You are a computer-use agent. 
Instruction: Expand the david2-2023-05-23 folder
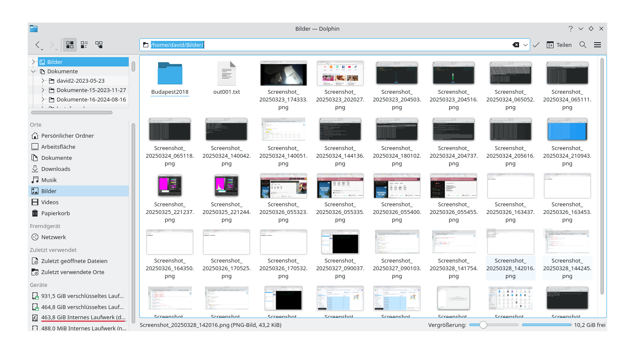tap(43, 81)
